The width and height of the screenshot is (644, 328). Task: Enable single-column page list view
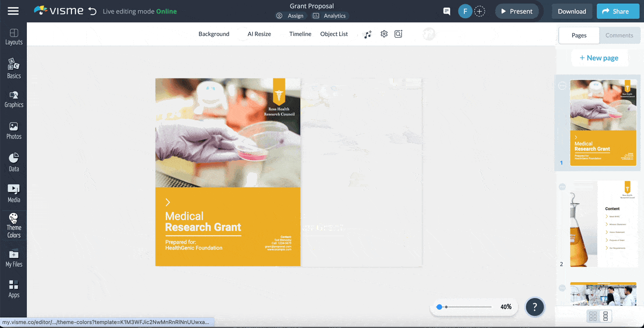click(x=605, y=316)
